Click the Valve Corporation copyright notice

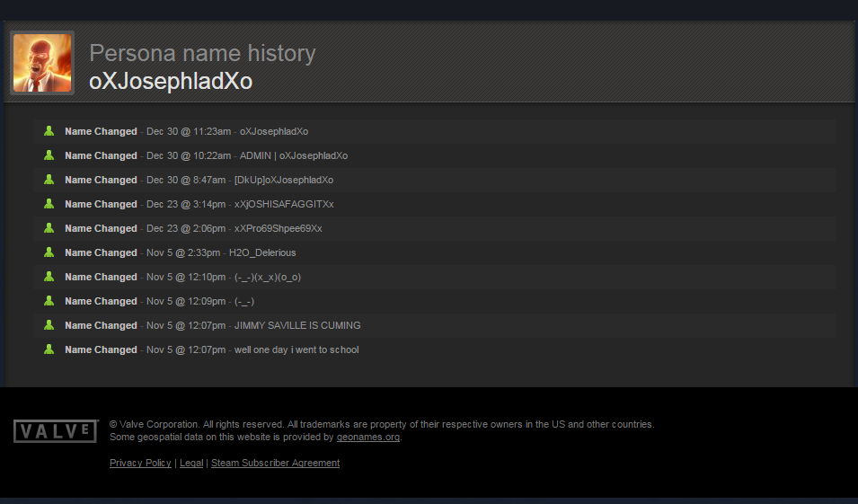(x=382, y=424)
